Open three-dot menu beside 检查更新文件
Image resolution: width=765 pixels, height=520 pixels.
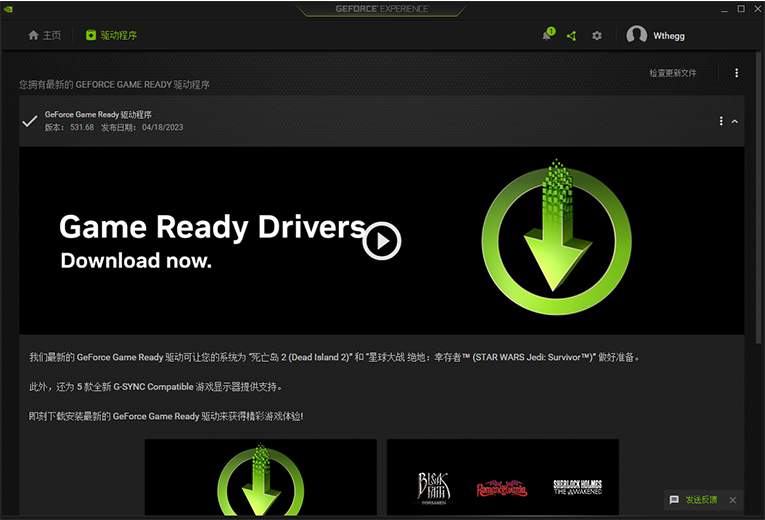tap(736, 73)
